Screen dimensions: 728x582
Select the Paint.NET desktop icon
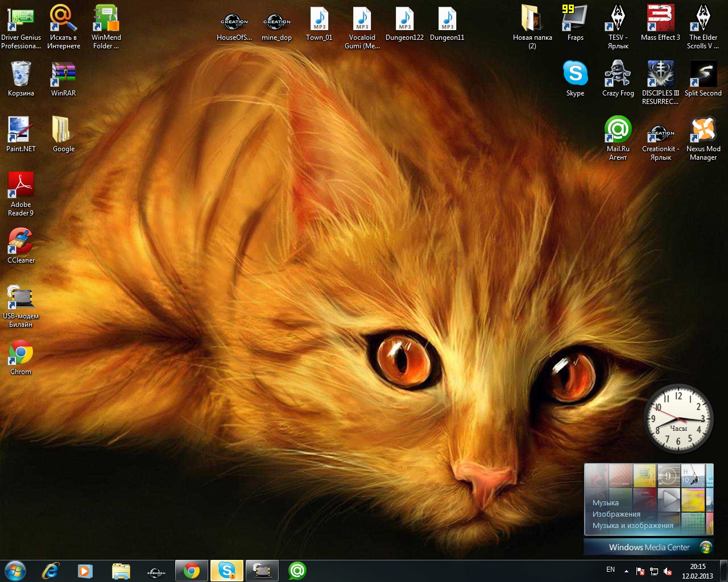point(21,131)
